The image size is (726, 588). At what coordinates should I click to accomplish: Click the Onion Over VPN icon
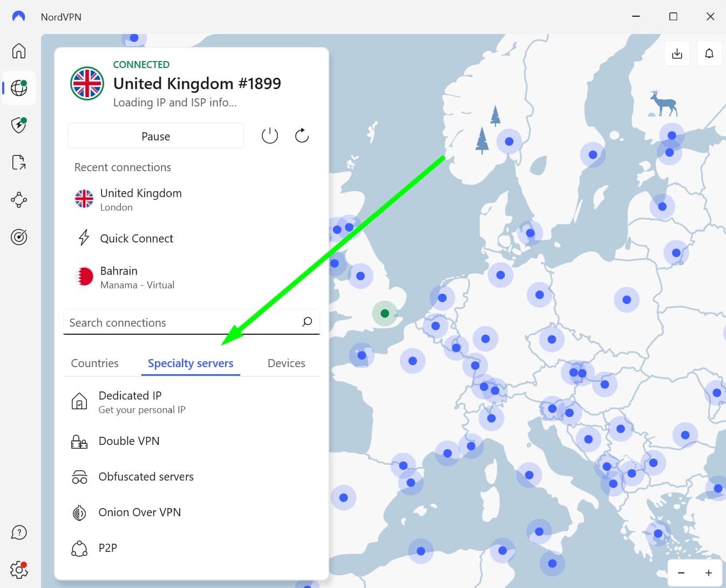click(x=79, y=512)
